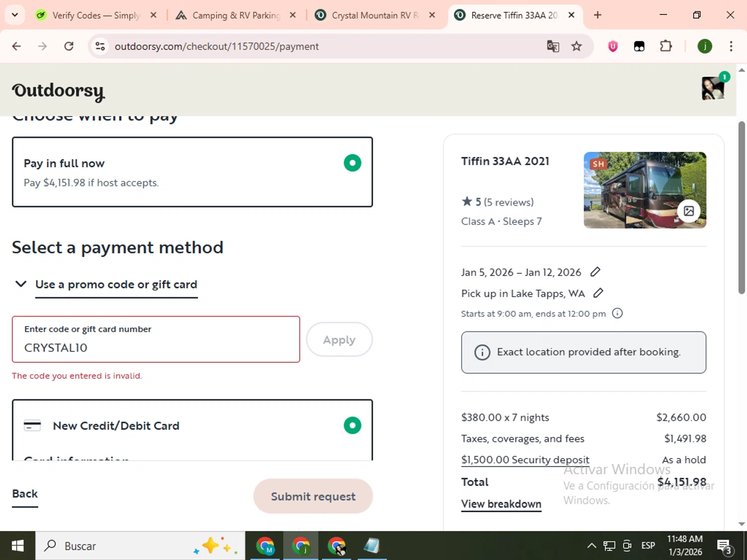Click Submit request
The height and width of the screenshot is (560, 747).
pyautogui.click(x=313, y=496)
